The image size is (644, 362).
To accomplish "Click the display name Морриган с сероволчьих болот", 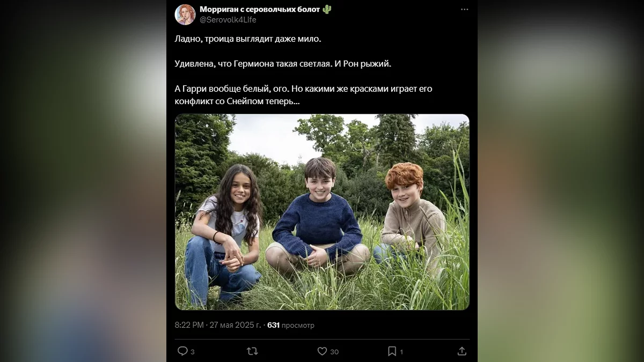I will coord(260,10).
